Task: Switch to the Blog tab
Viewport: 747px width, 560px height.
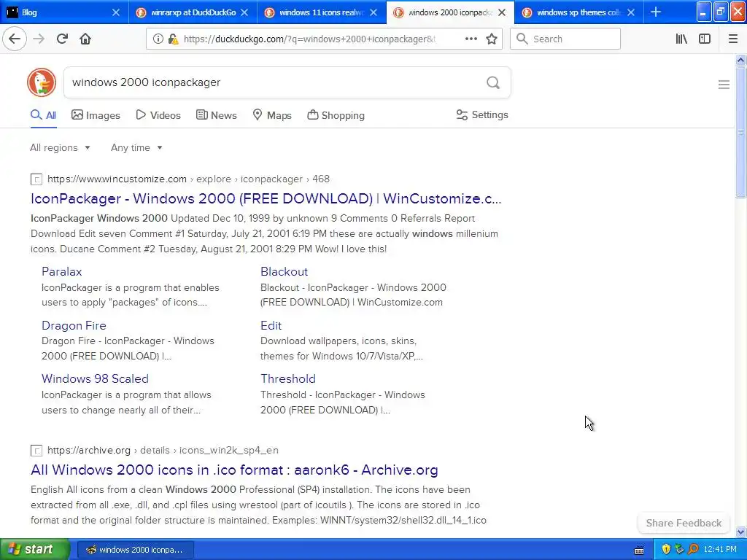Action: [64, 12]
